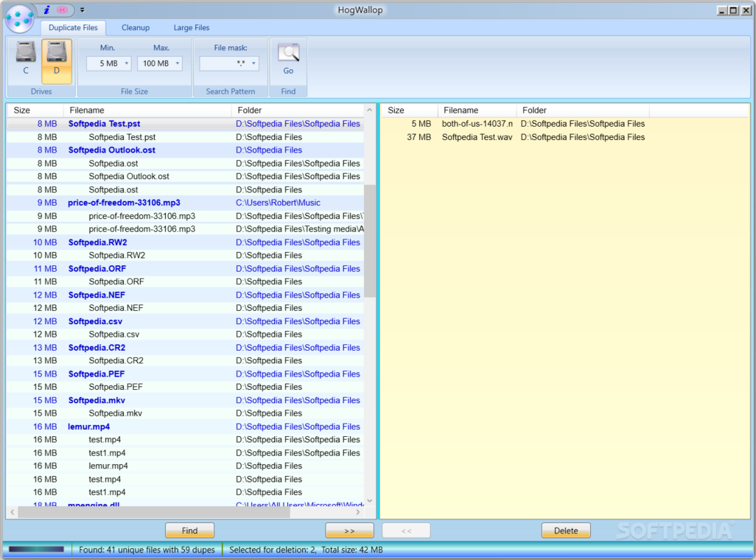Select price-of-freedom-33106.mp3 in Testing media folder
Viewport: 756px width, 560px height.
(185, 229)
